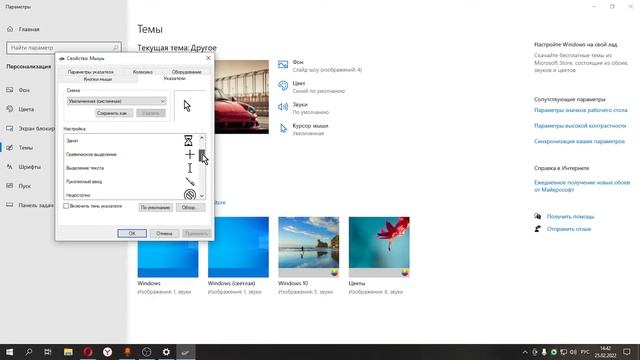Screen dimensions: 640x360
Task: Switch to the Колесико tab
Action: pyautogui.click(x=143, y=72)
